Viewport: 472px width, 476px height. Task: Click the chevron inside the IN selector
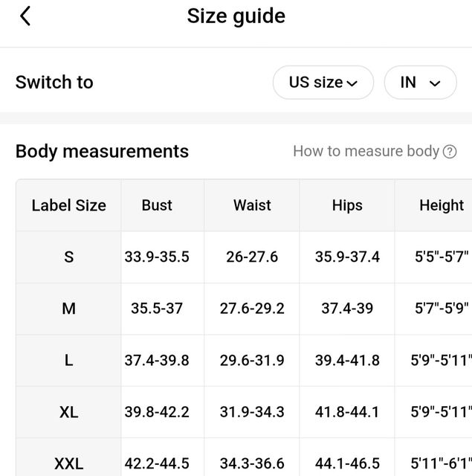(x=435, y=83)
